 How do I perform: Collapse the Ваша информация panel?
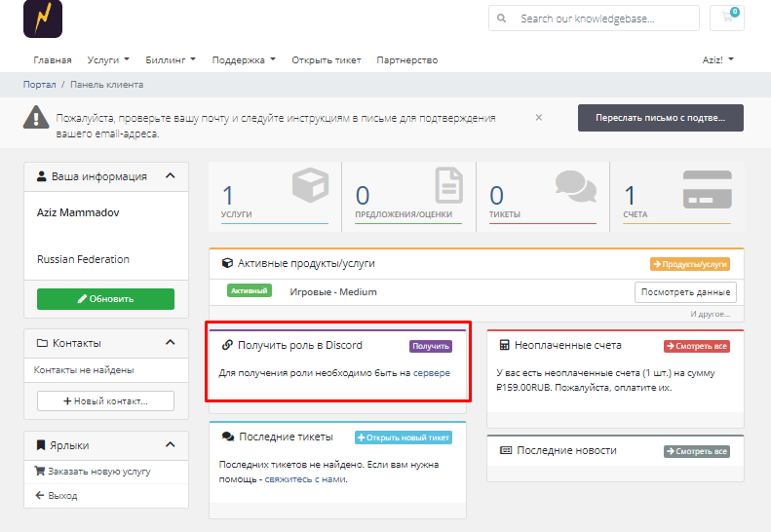tap(171, 176)
